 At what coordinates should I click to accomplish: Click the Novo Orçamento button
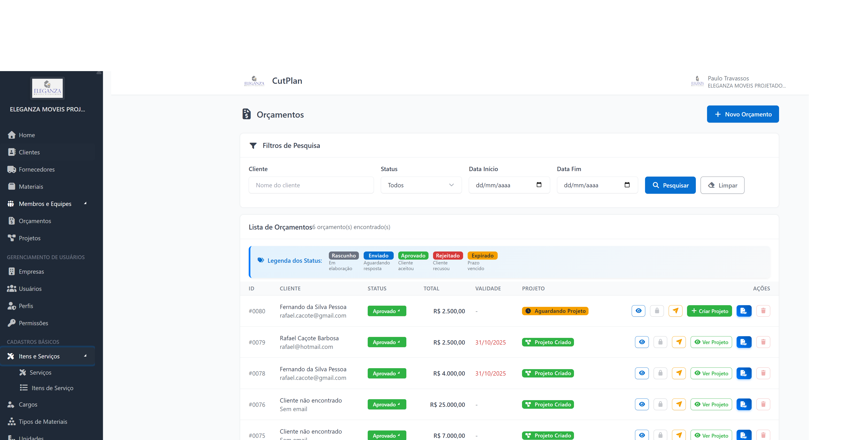(x=743, y=114)
